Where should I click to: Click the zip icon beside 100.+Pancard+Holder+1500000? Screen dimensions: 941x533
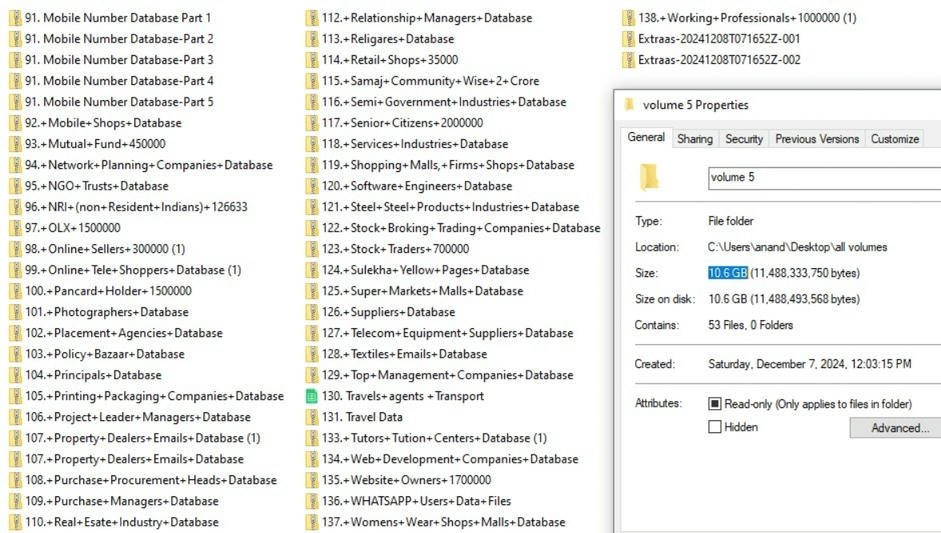15,291
